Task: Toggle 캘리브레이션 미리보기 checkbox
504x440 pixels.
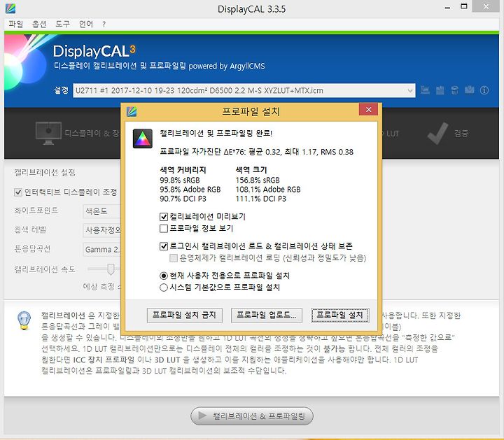Action: coord(164,217)
